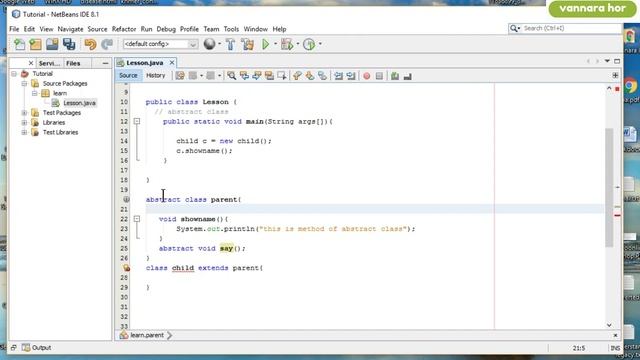
Task: Click the Stop Macro Recording icon
Action: 379,76
